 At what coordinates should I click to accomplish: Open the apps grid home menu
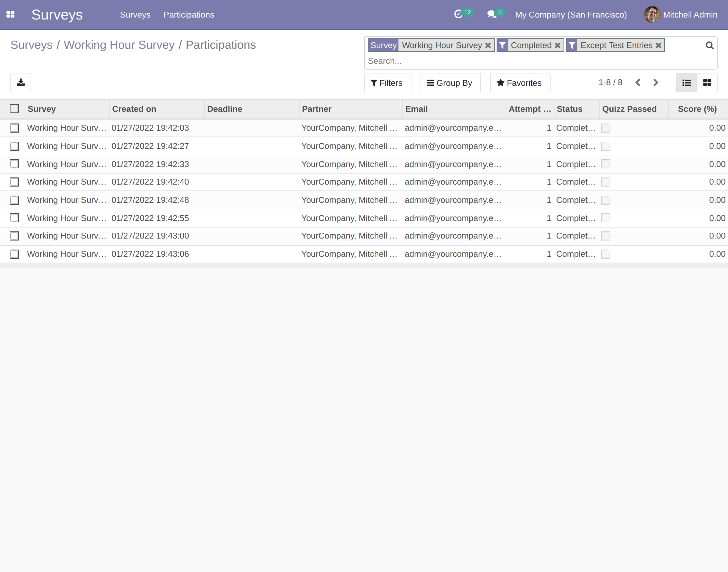(x=10, y=14)
